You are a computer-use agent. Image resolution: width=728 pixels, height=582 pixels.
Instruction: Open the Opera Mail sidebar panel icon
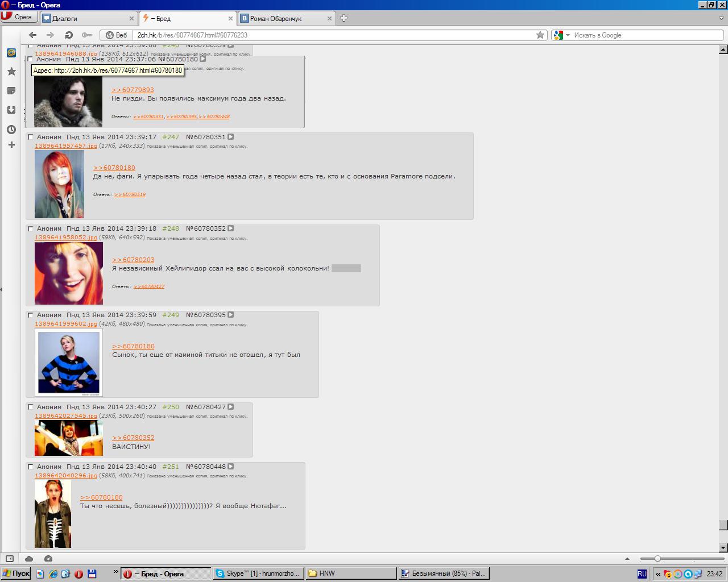(11, 52)
